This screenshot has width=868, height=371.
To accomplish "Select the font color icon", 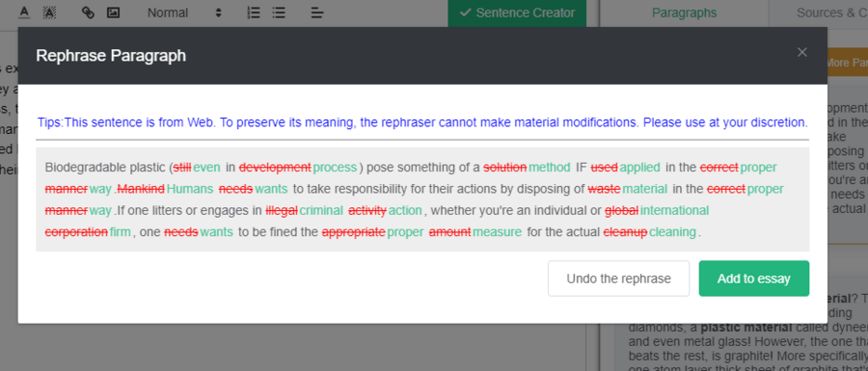I will point(24,13).
